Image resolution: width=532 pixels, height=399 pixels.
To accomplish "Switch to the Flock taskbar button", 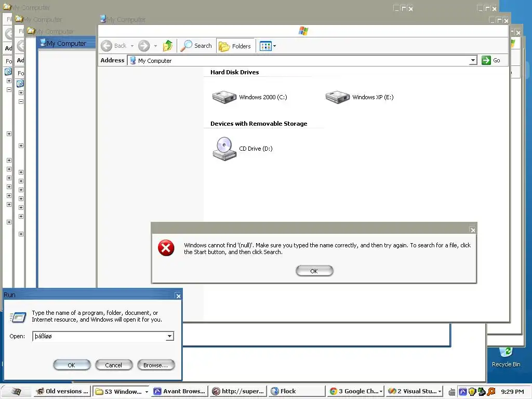I will coord(297,392).
